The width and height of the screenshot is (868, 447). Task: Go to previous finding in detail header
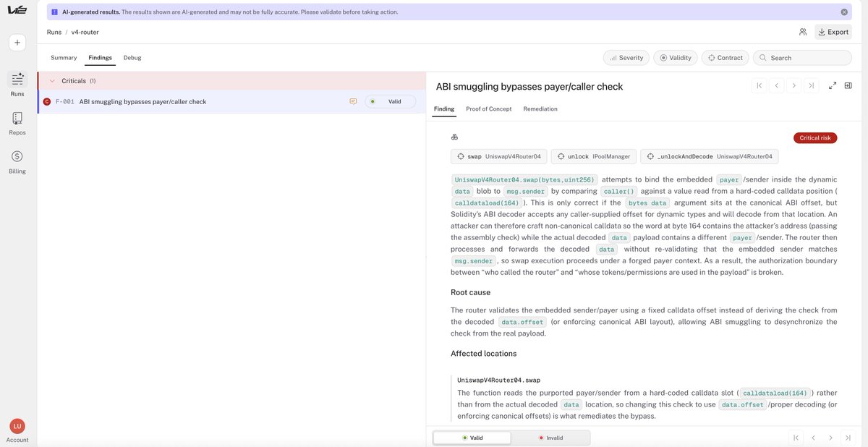(776, 85)
